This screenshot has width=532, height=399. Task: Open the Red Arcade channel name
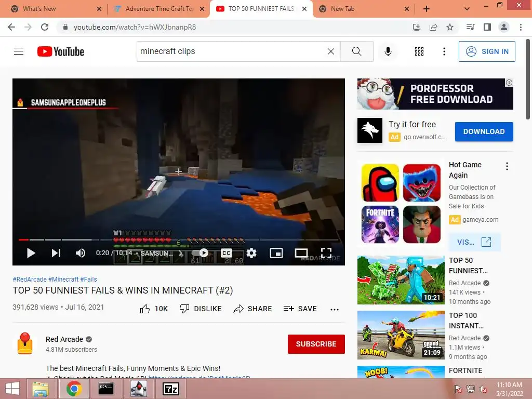pyautogui.click(x=64, y=339)
